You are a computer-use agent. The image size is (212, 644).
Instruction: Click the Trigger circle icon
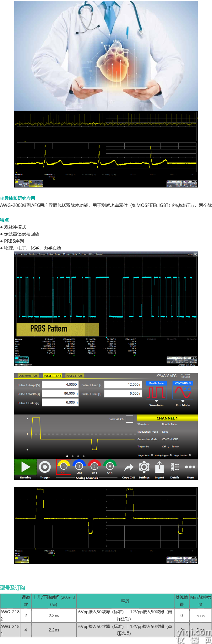coord(45,467)
